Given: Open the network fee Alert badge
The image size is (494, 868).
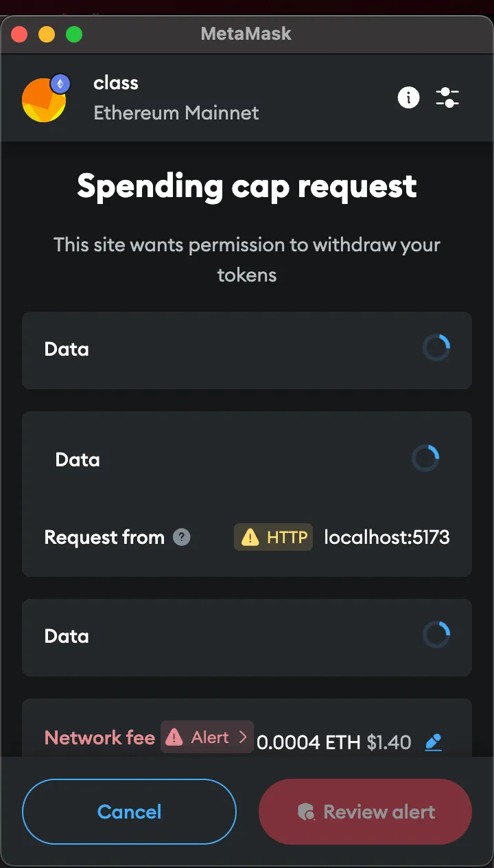Looking at the screenshot, I should (206, 738).
